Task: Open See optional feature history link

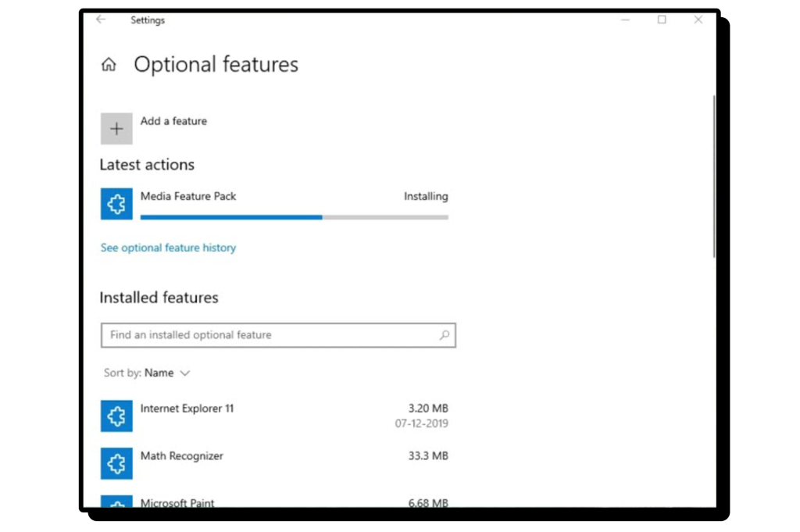Action: [x=168, y=248]
